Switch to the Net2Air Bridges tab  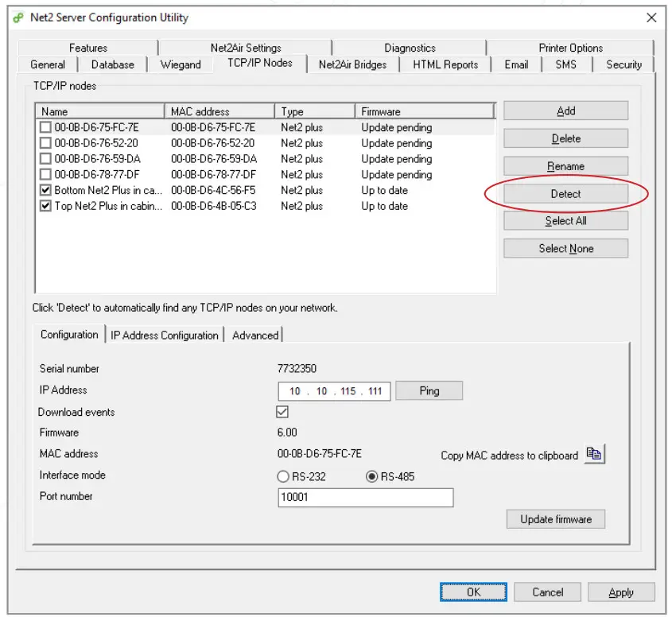353,64
